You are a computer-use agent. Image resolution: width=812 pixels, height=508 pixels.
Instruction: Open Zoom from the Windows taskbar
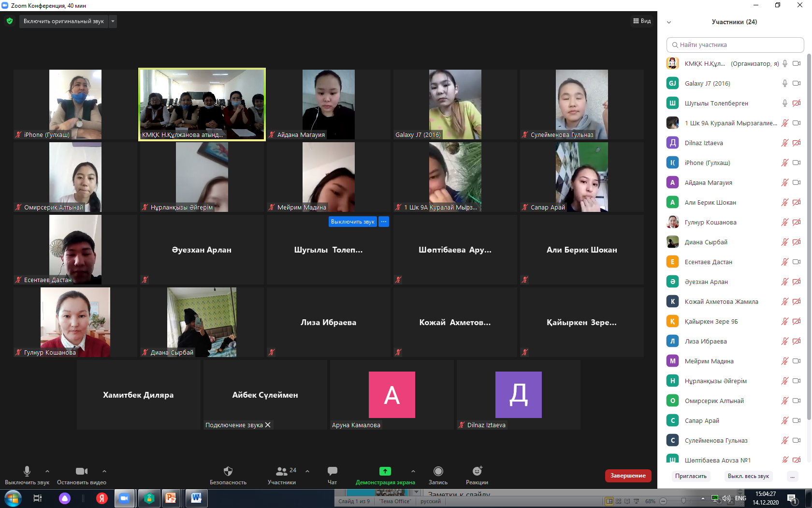point(124,498)
